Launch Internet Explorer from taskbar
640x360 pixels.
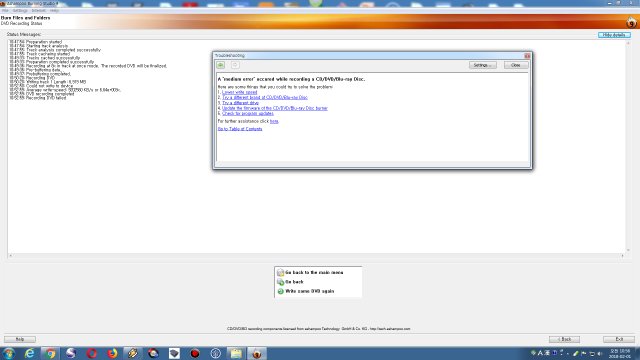point(29,353)
